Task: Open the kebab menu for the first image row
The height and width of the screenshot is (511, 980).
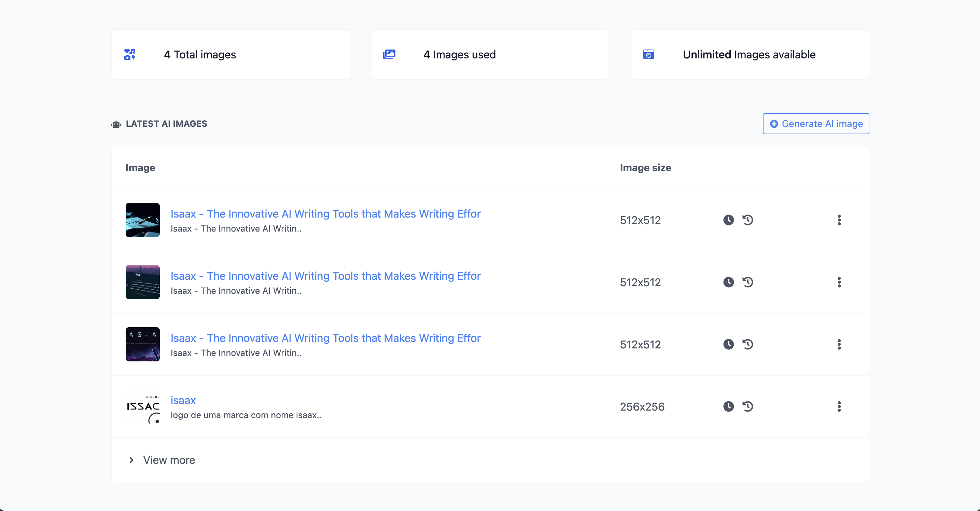Action: (839, 220)
